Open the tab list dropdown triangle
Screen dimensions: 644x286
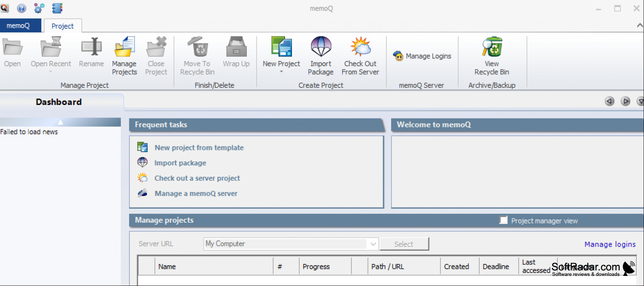tap(640, 101)
